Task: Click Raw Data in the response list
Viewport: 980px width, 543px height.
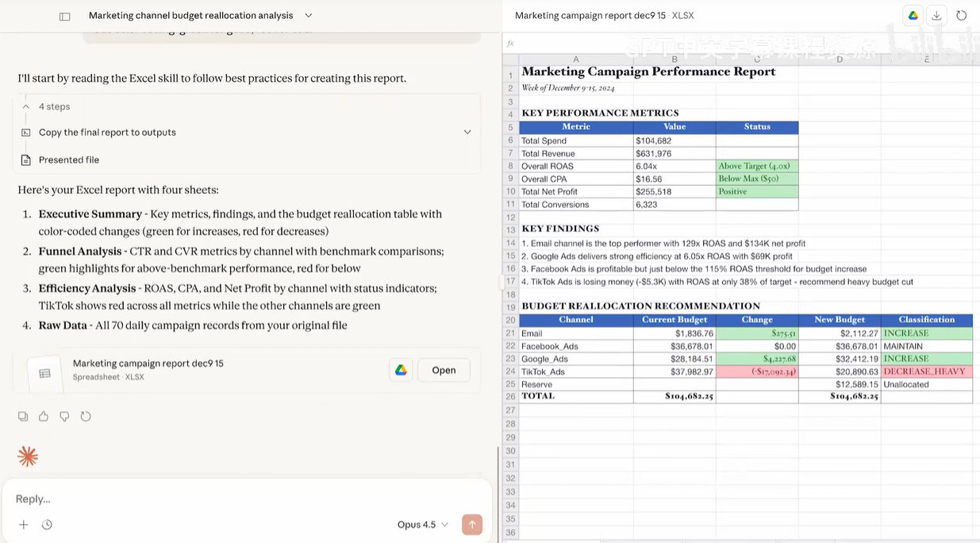Action: pyautogui.click(x=62, y=325)
